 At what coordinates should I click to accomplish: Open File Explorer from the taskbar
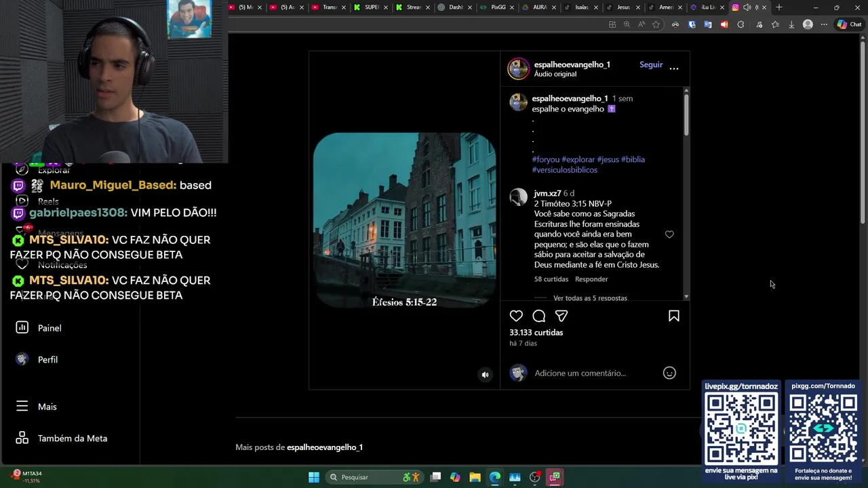point(475,477)
